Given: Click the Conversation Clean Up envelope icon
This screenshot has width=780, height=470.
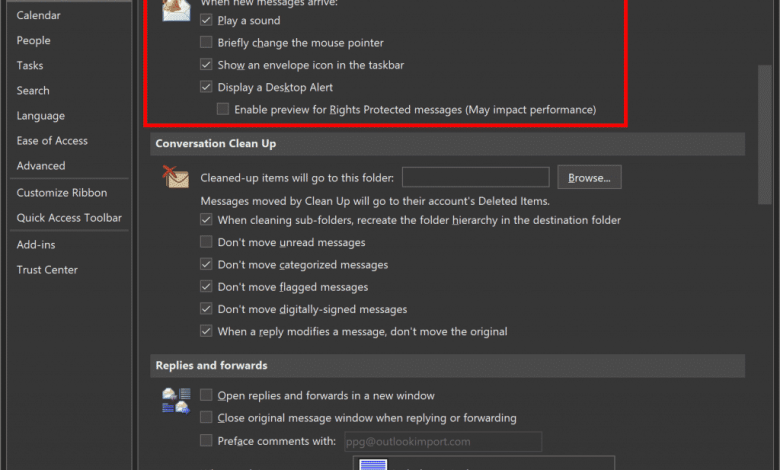Looking at the screenshot, I should [x=176, y=177].
